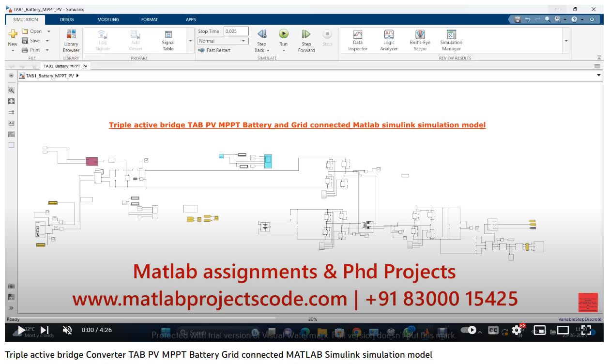Viewport: 609px width, 364px height.
Task: Unmute the video volume
Action: tap(67, 330)
